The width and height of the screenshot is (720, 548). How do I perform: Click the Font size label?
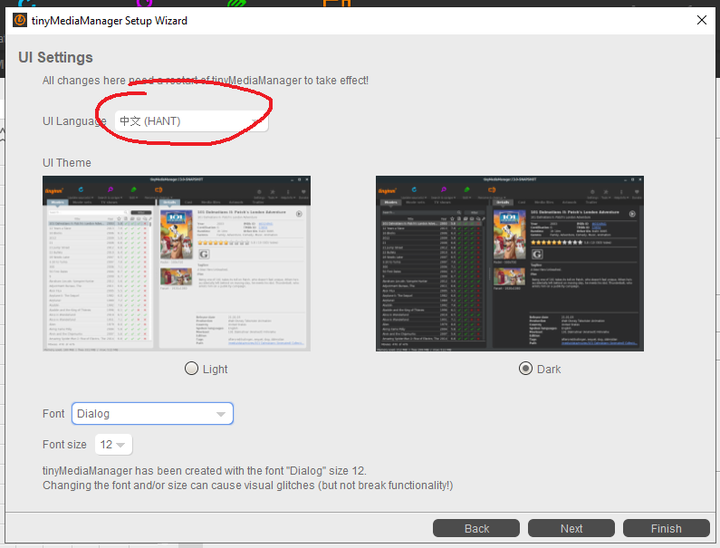click(64, 444)
